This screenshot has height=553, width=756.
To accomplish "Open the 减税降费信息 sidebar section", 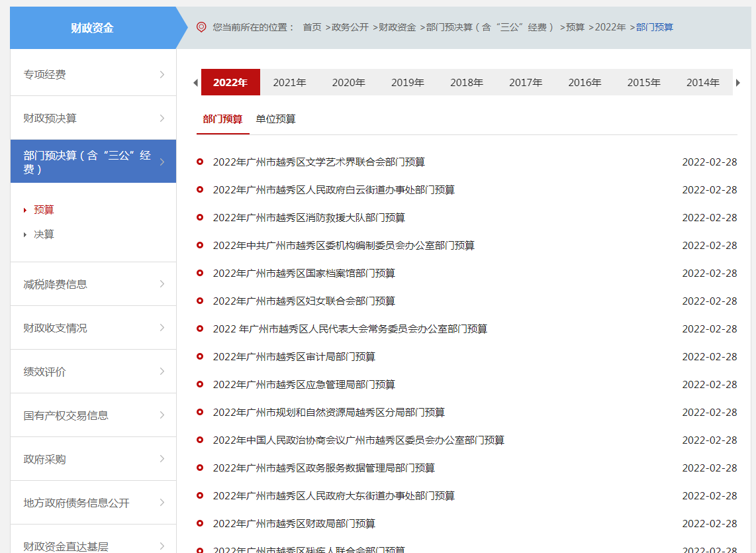I will (93, 284).
